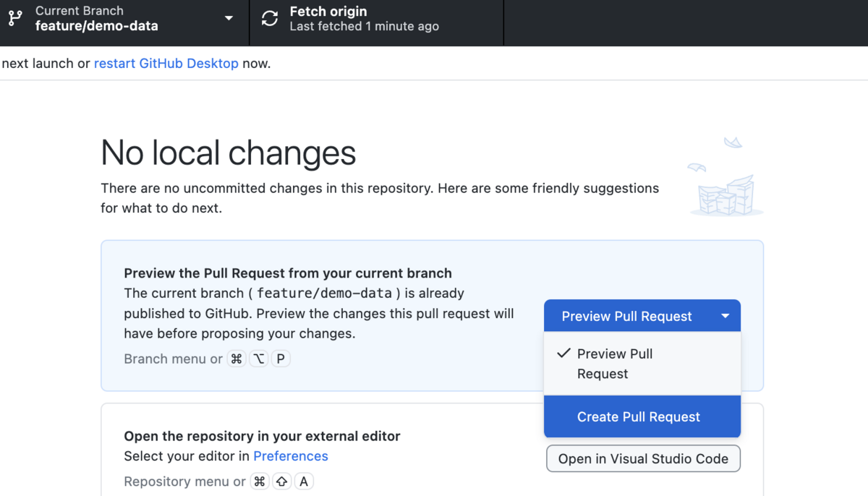Viewport: 868px width, 496px height.
Task: Click the restart GitHub Desktop link
Action: coord(166,63)
